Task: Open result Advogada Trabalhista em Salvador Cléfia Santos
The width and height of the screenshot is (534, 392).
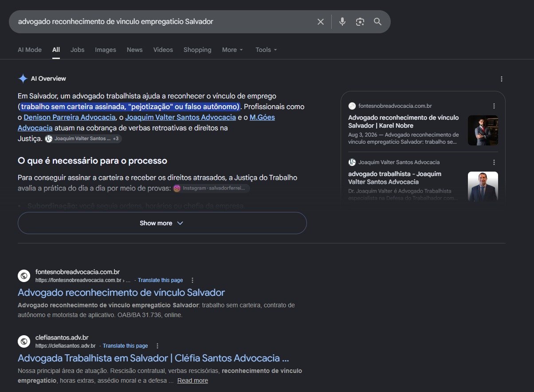Action: pos(153,358)
